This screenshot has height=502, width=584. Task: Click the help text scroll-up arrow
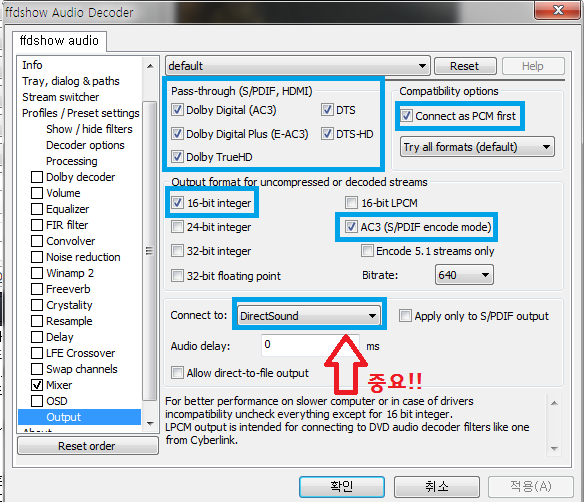point(554,403)
